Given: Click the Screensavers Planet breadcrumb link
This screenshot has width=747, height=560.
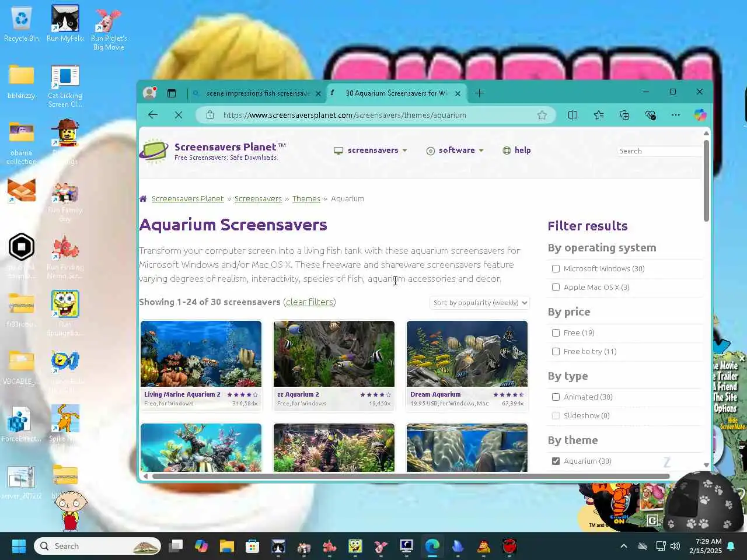Looking at the screenshot, I should pyautogui.click(x=187, y=199).
